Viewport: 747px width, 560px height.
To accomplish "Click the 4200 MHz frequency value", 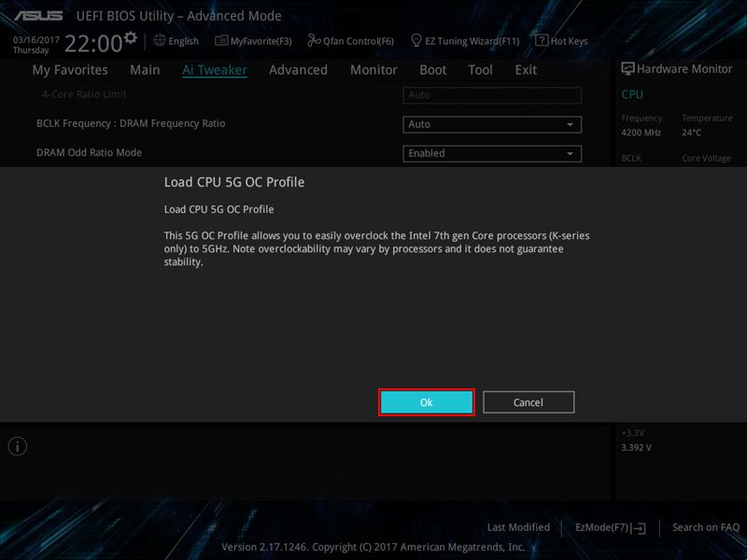I will coord(641,133).
